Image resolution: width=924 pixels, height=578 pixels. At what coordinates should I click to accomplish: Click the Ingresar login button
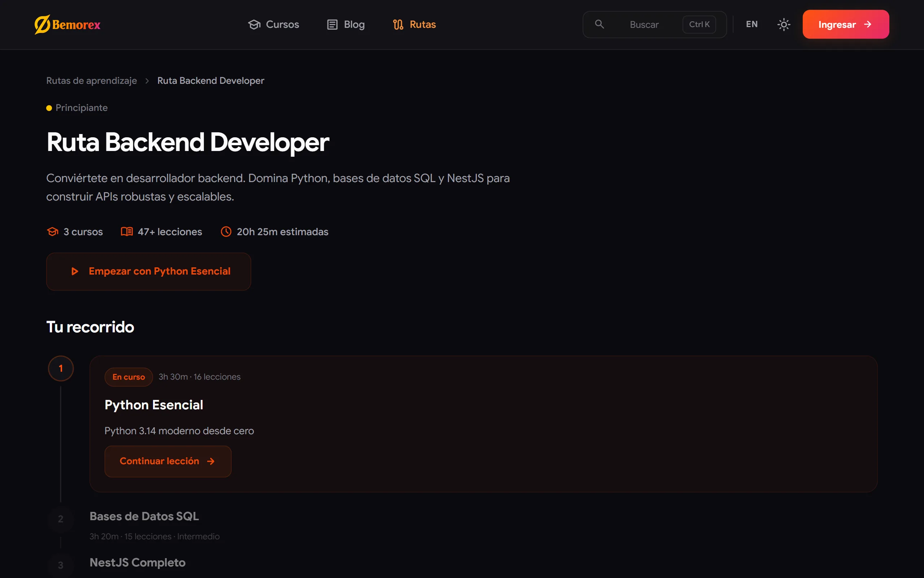[846, 24]
